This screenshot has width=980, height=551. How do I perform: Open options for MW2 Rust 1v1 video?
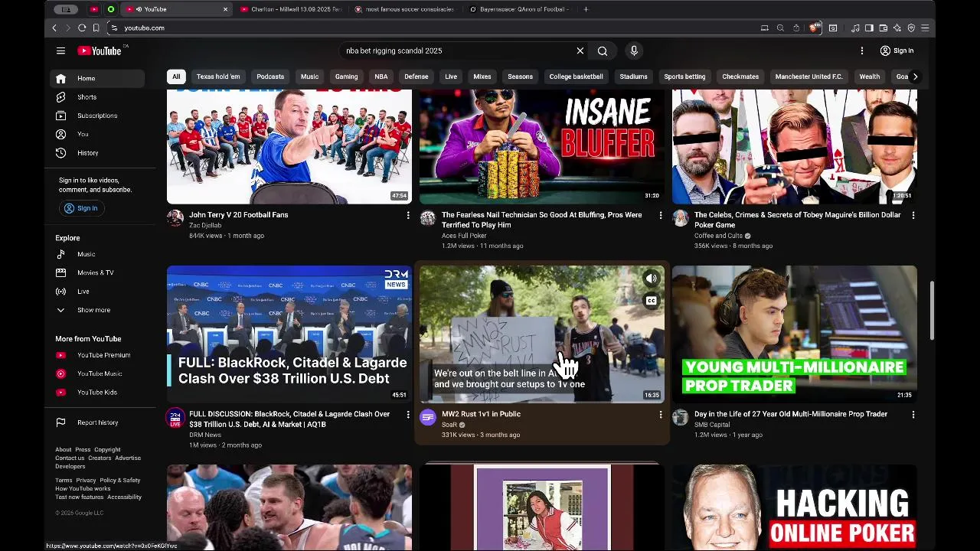(x=661, y=415)
